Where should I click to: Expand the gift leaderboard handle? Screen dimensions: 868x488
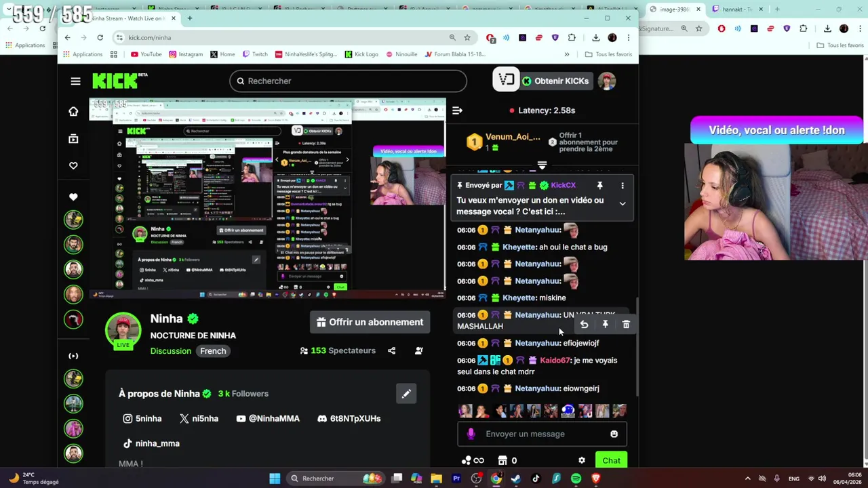pyautogui.click(x=542, y=165)
